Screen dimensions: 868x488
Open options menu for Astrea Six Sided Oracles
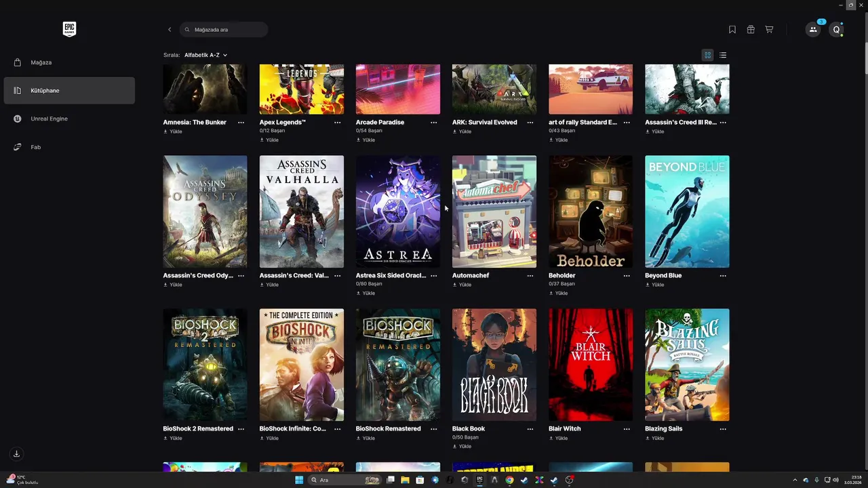433,276
